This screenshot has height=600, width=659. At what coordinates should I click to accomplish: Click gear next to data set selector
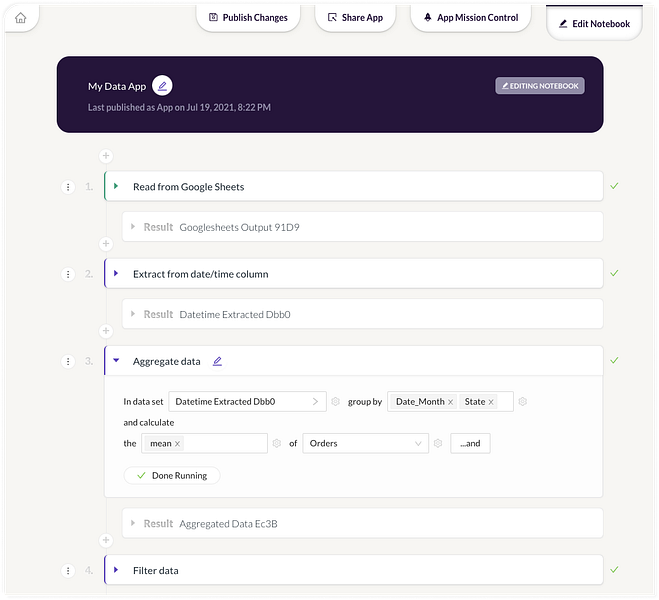pos(335,402)
